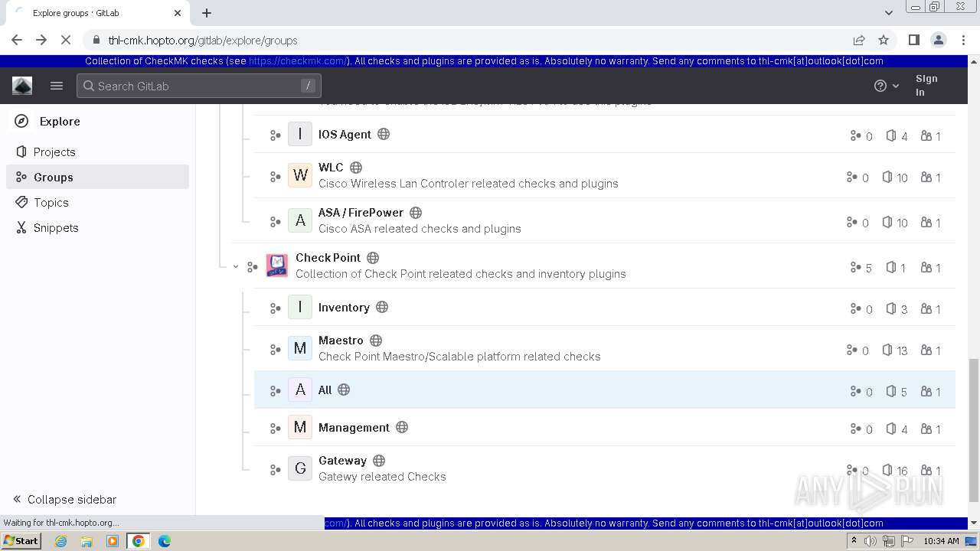980x551 pixels.
Task: Stop loading the page
Action: click(x=66, y=40)
